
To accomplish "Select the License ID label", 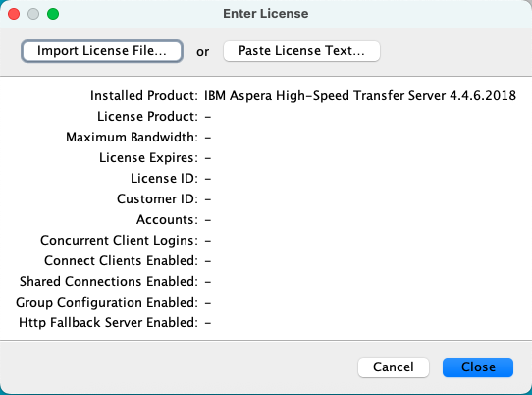I will [164, 178].
